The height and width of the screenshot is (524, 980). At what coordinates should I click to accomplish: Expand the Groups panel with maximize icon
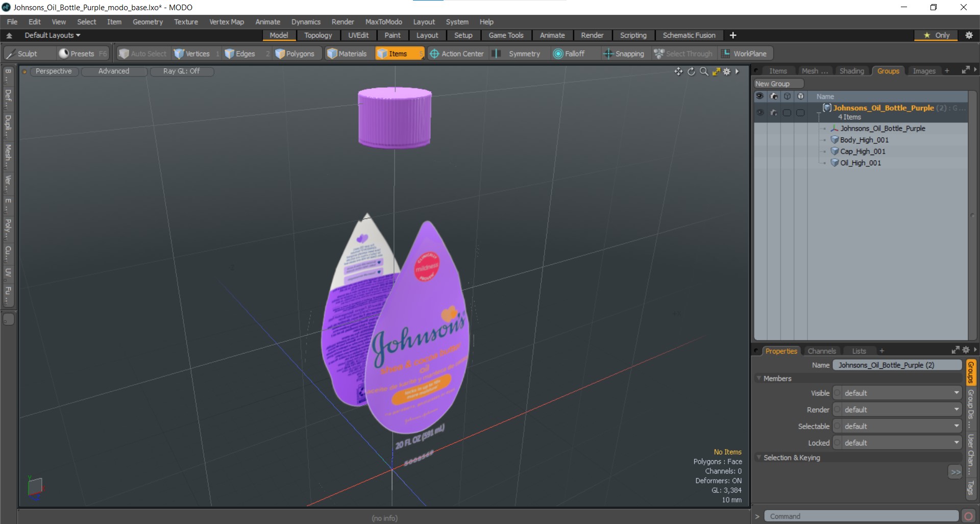965,70
